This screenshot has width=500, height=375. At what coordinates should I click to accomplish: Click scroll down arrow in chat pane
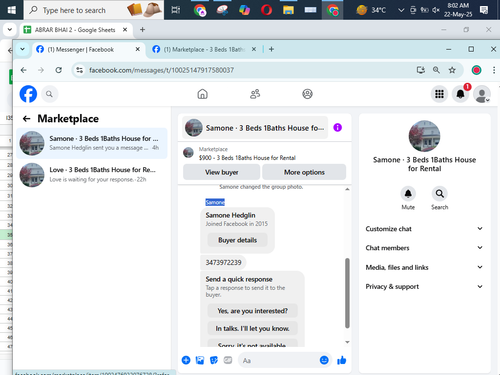point(347,342)
